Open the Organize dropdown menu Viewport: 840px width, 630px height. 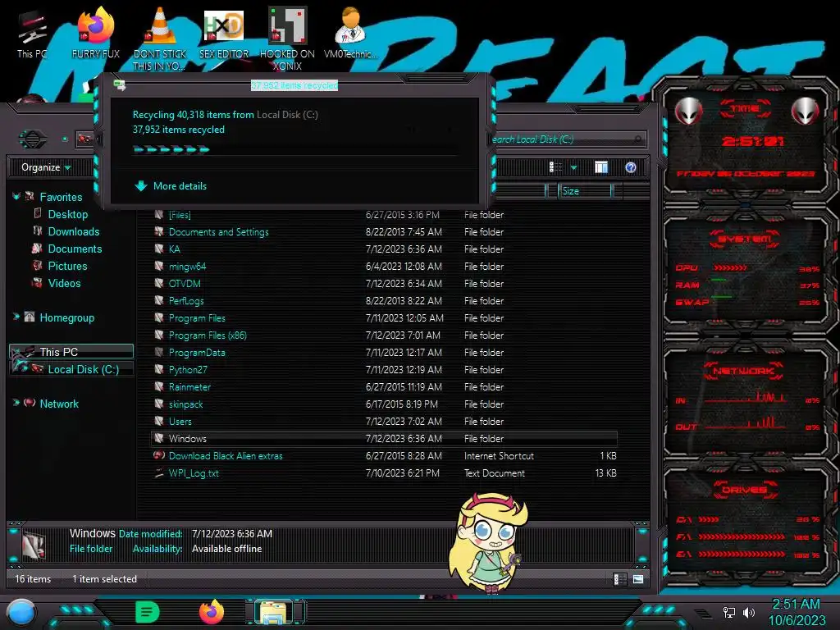tap(46, 167)
